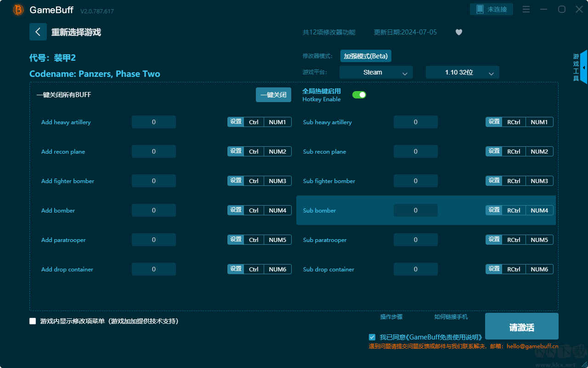Click the Add heavy artillery value field
This screenshot has width=588, height=368.
click(x=154, y=122)
